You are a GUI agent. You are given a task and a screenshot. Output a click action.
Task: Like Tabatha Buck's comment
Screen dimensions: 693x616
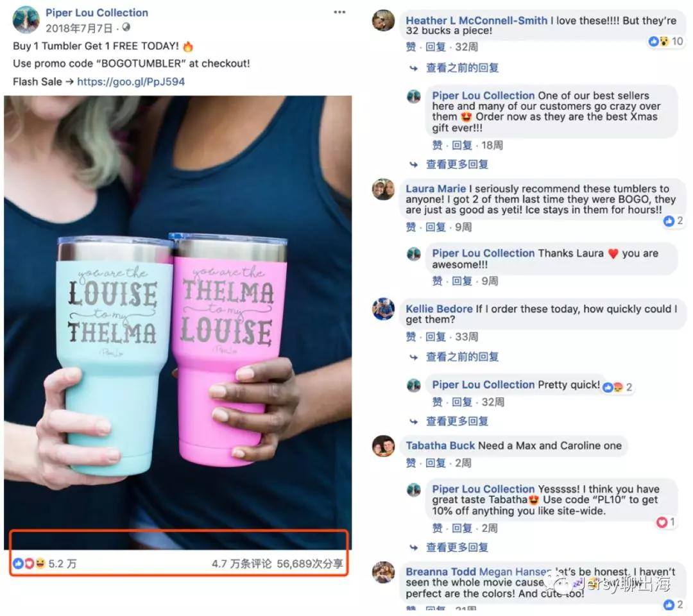coord(411,463)
